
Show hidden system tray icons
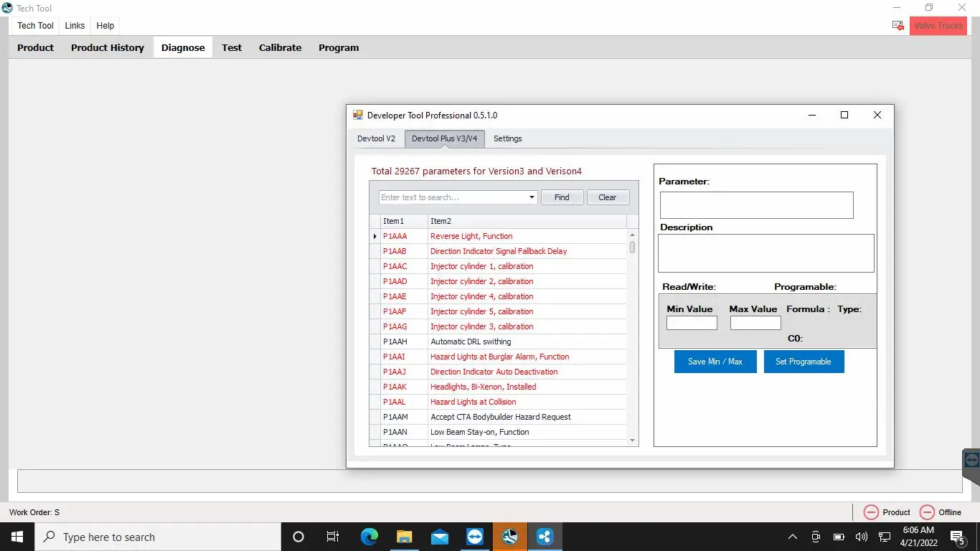coord(792,537)
